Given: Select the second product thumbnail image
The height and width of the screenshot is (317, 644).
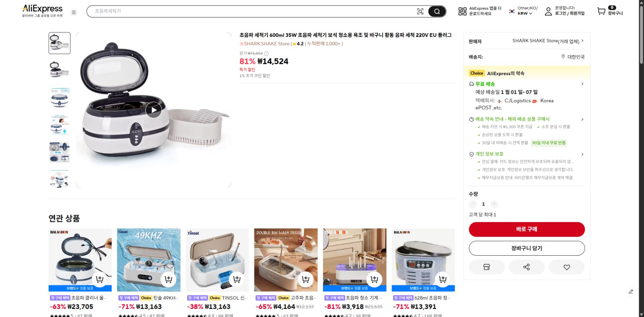Looking at the screenshot, I should point(59,70).
